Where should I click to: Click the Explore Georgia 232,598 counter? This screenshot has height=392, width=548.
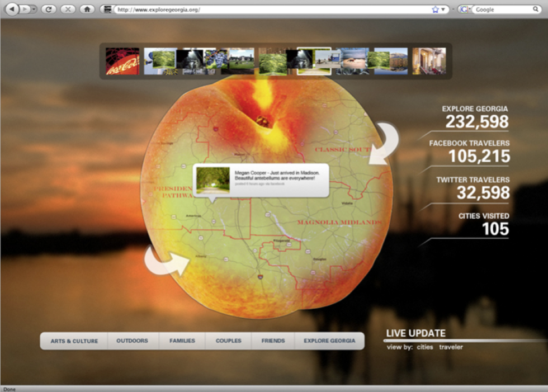point(475,117)
